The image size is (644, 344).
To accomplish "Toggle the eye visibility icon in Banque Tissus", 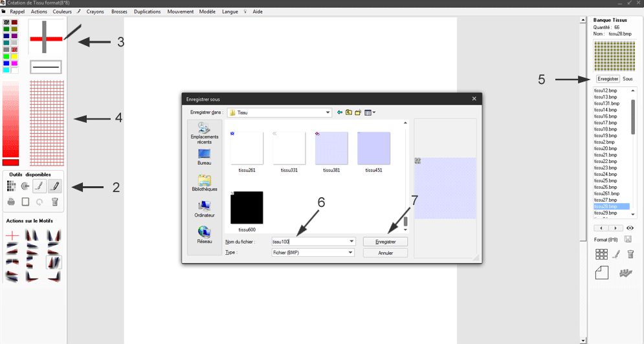I will pos(630,228).
